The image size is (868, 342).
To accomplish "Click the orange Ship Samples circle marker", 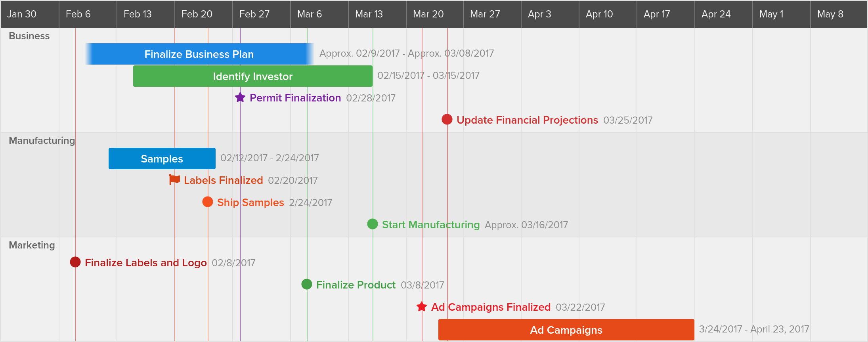I will [x=208, y=202].
